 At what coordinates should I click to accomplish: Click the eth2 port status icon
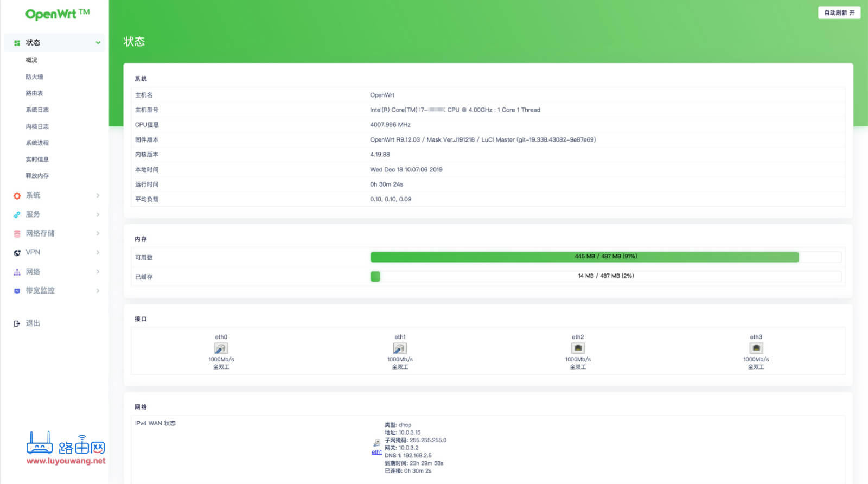coord(578,348)
